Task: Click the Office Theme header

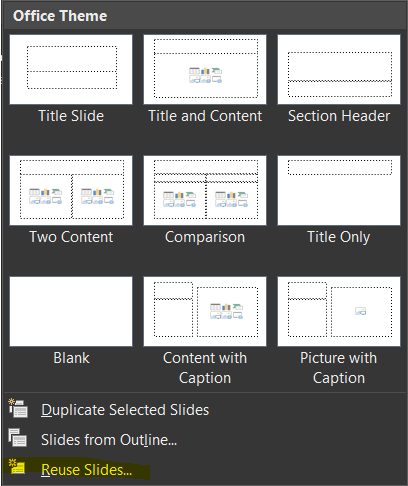Action: click(60, 16)
